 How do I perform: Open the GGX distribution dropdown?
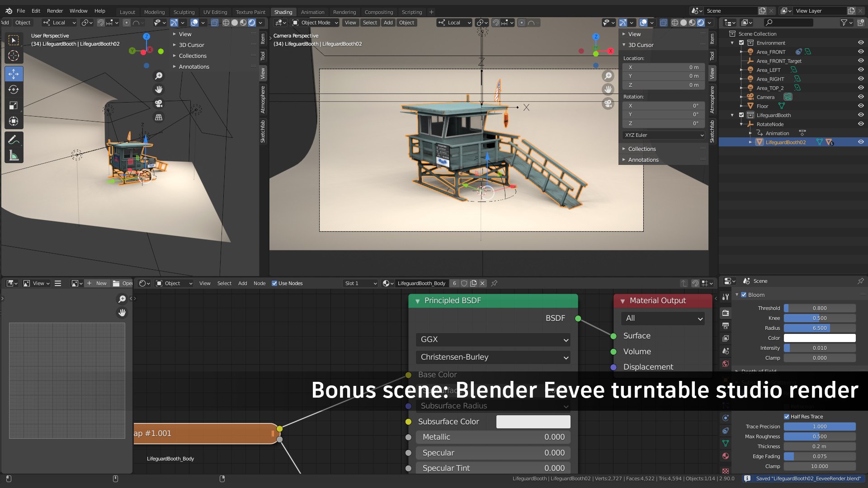[493, 339]
